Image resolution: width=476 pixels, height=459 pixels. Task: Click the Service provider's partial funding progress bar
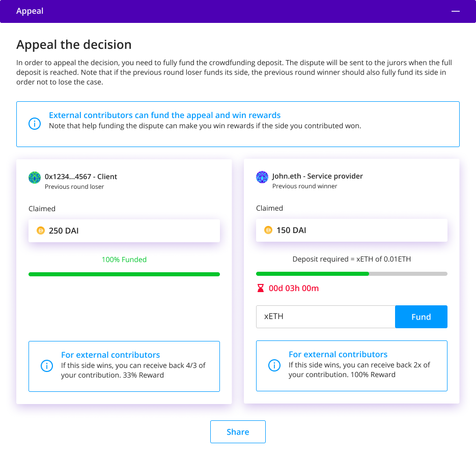coord(352,274)
